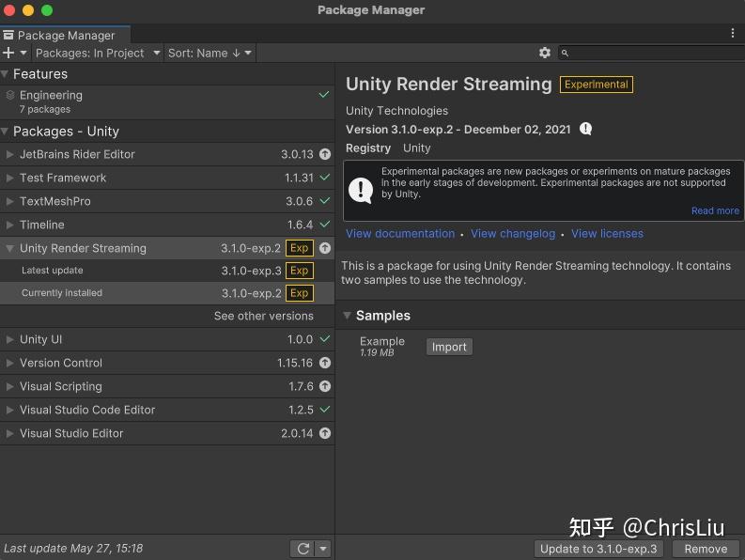Select the Package Manager tab

(65, 35)
